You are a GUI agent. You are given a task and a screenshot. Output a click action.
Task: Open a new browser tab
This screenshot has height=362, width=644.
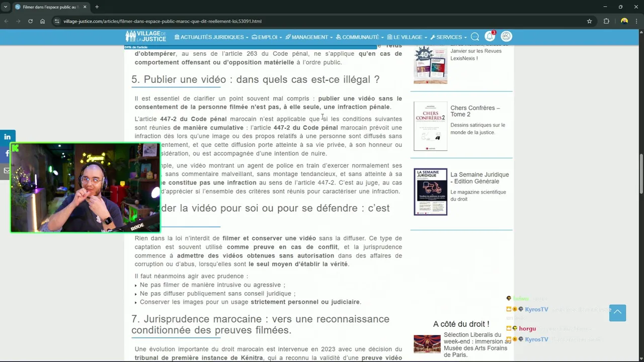(97, 7)
